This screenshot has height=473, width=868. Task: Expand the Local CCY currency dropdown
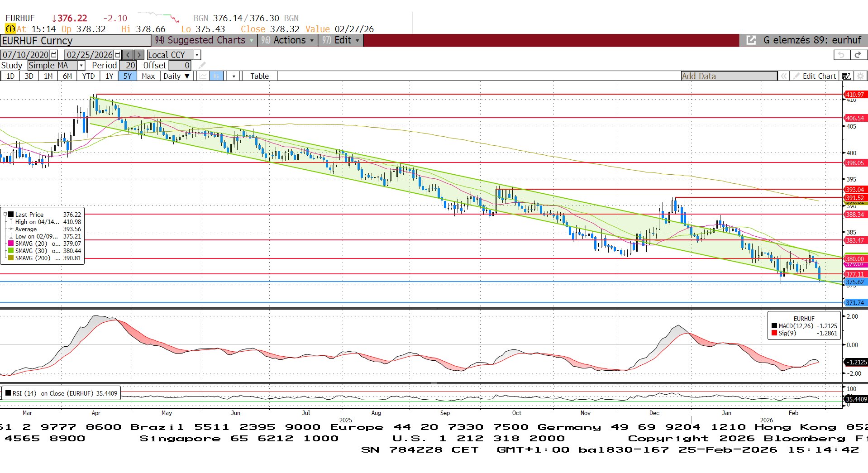(x=197, y=55)
